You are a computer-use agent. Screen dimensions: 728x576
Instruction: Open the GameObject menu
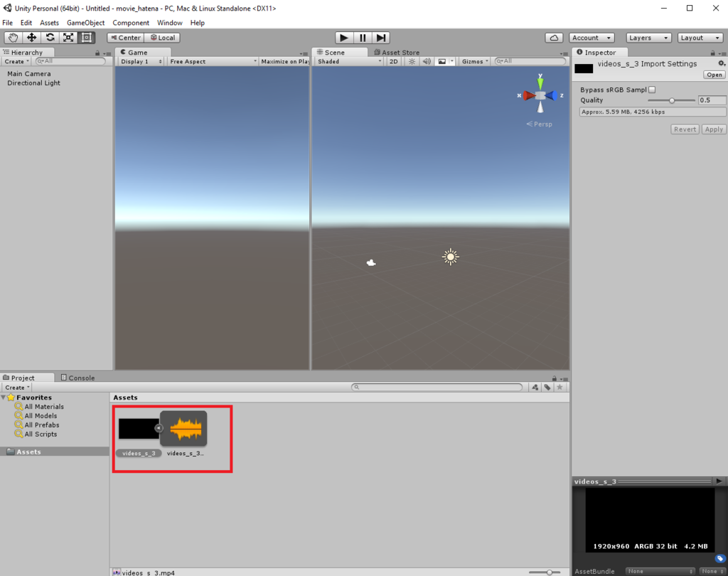(x=86, y=23)
